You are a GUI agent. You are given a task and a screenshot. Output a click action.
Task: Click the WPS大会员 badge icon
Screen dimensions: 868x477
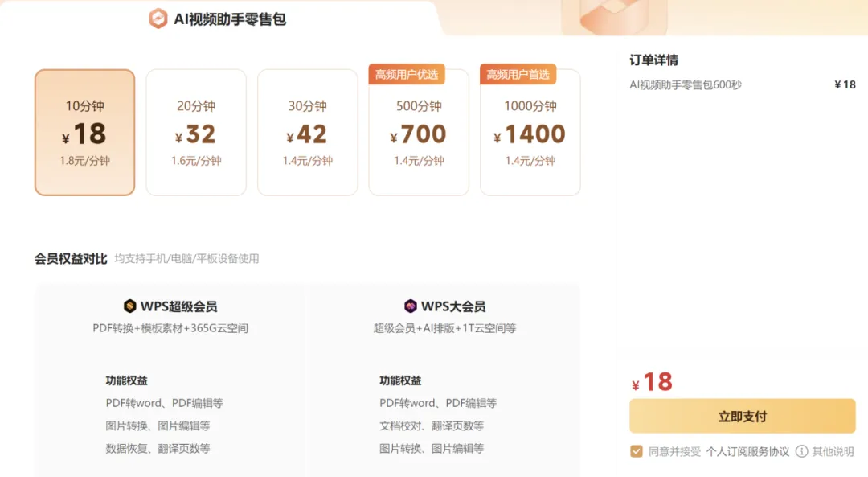(410, 306)
